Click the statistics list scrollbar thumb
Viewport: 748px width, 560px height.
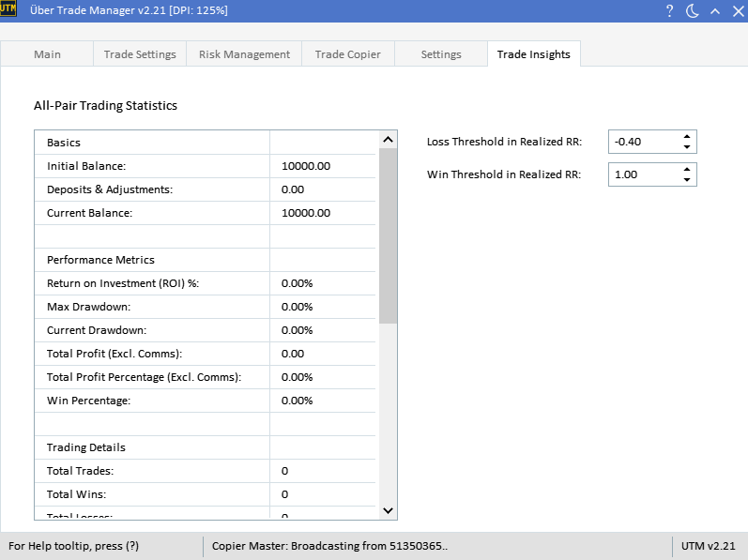[388, 235]
